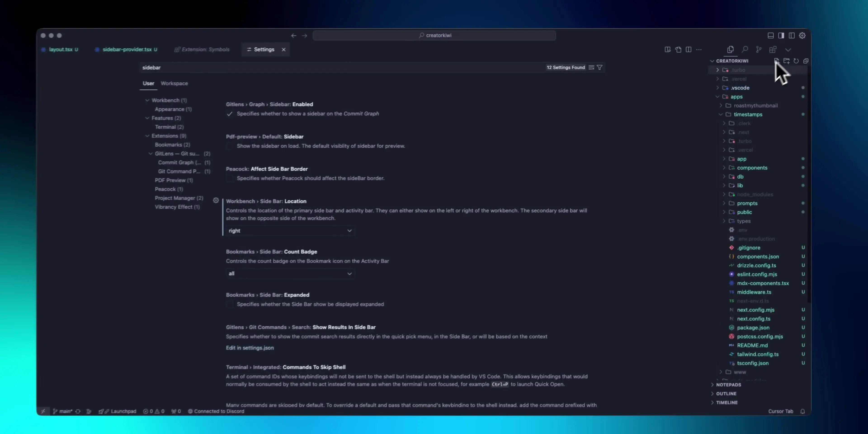Open the Explorer view icon
Viewport: 868px width, 434px height.
pos(730,50)
